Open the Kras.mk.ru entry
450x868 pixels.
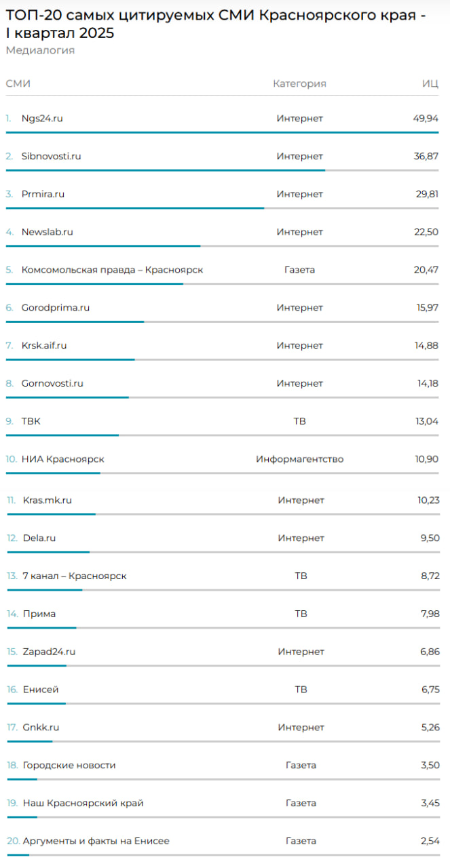48,500
